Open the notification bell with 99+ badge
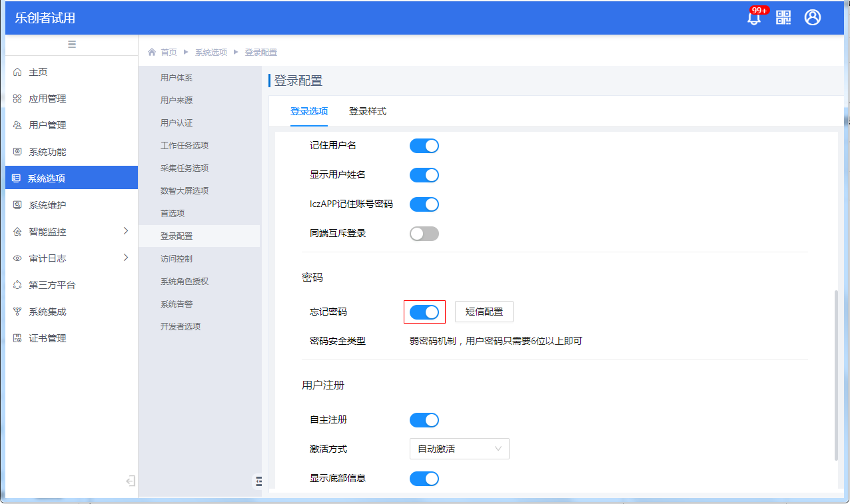This screenshot has width=850, height=504. [x=754, y=18]
